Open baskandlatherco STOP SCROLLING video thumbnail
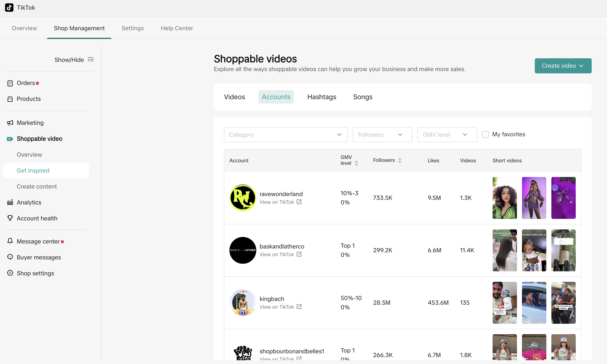Screen dimensions: 607x364 click(x=534, y=250)
